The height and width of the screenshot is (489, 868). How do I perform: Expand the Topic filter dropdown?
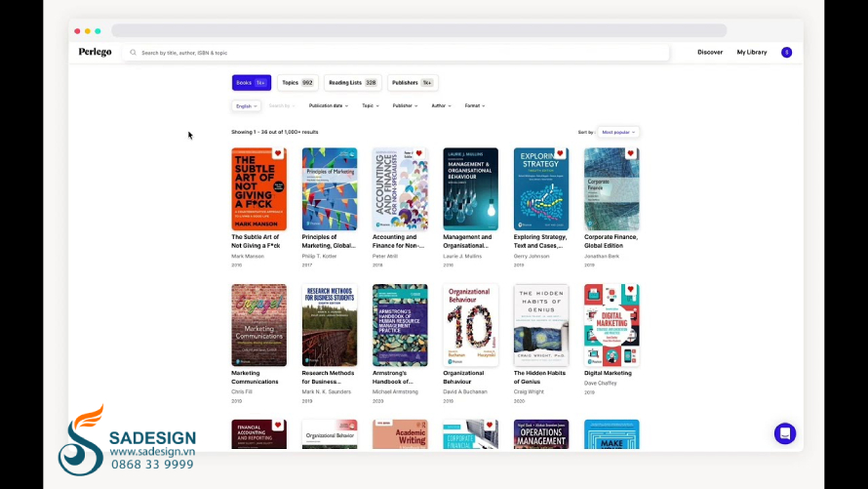[371, 105]
